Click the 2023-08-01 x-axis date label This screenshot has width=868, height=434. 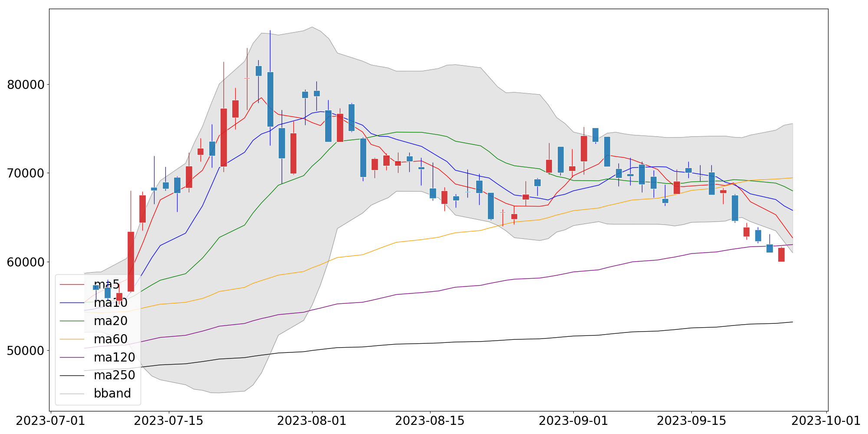click(312, 421)
